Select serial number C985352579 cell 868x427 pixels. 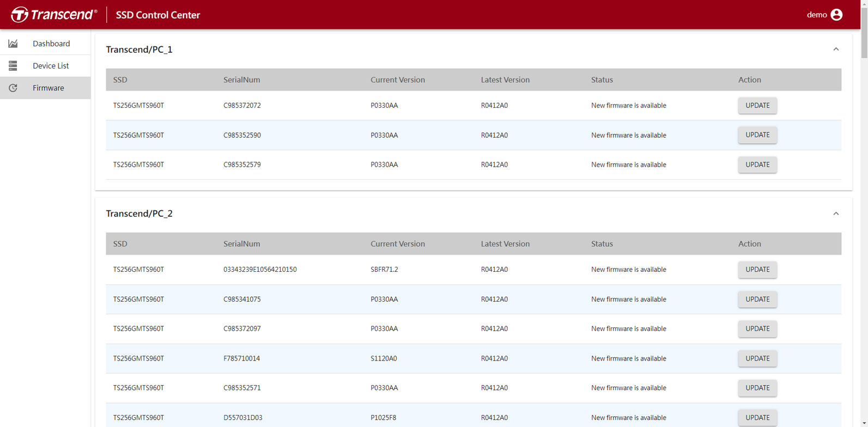pyautogui.click(x=242, y=164)
